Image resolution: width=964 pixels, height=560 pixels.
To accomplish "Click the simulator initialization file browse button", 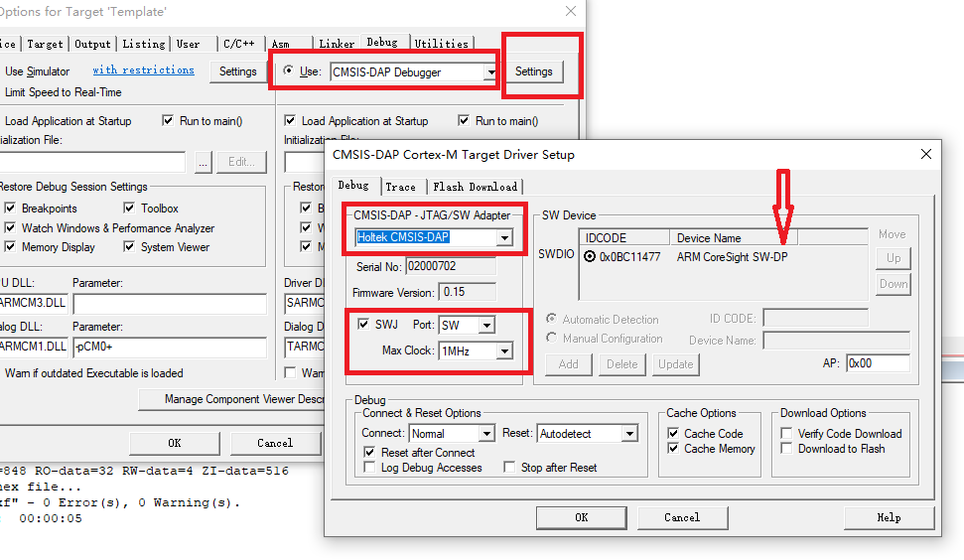I will pyautogui.click(x=204, y=162).
